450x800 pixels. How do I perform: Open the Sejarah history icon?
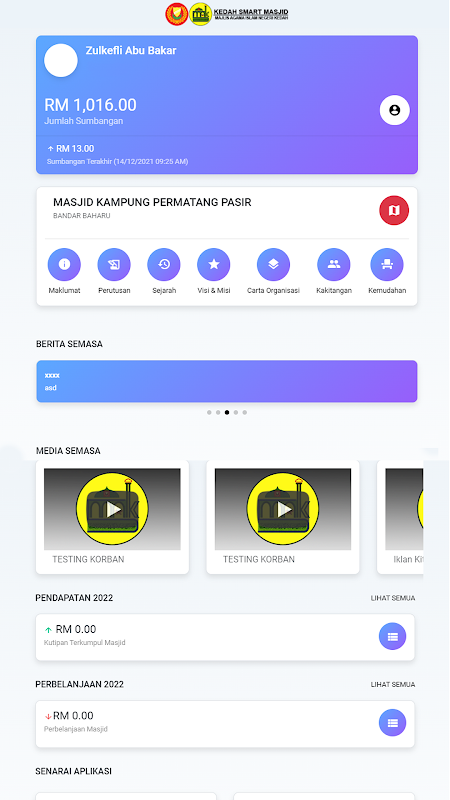164,264
